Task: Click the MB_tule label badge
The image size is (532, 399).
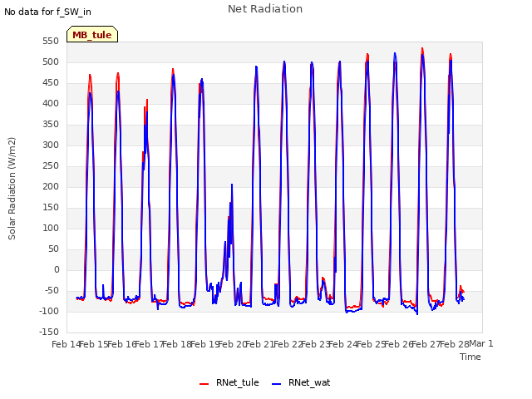Action: [x=92, y=34]
